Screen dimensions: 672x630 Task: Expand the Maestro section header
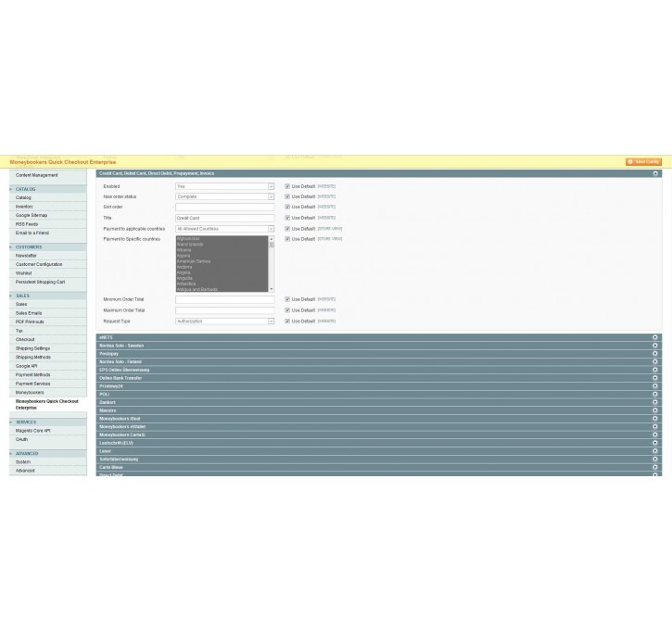click(x=378, y=410)
